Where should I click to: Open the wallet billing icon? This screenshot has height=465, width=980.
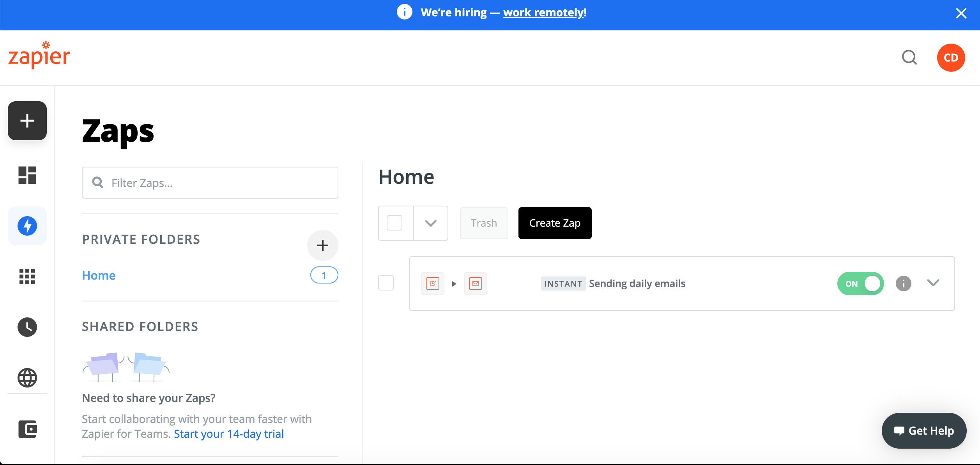click(x=27, y=429)
